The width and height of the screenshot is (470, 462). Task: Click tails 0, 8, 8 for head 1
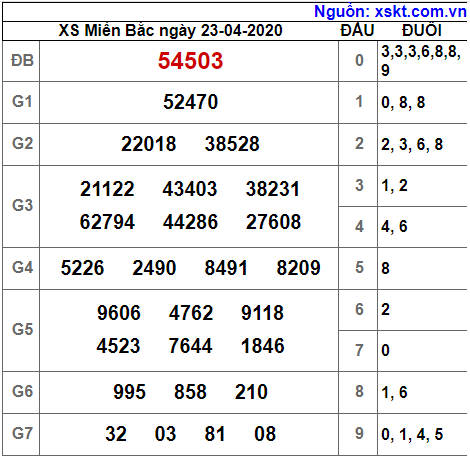[403, 102]
